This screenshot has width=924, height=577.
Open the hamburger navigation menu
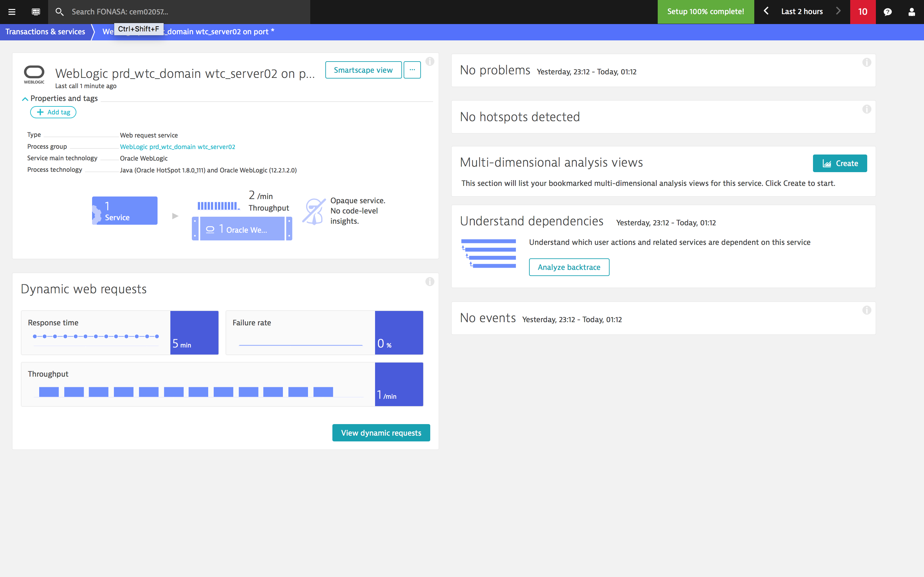(x=12, y=12)
